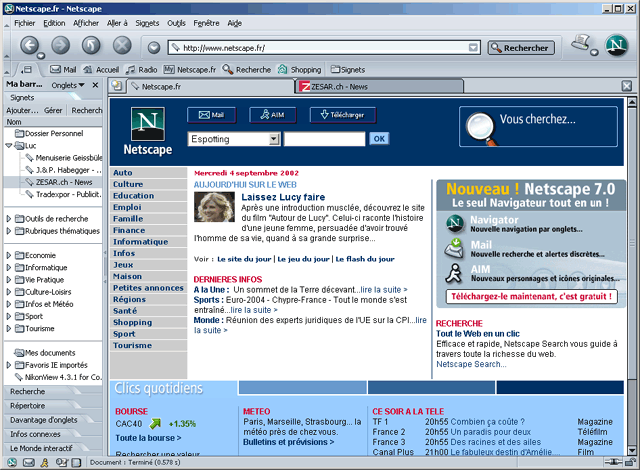This screenshot has width=640, height=470.
Task: Click the Mail button in page header
Action: (211, 115)
